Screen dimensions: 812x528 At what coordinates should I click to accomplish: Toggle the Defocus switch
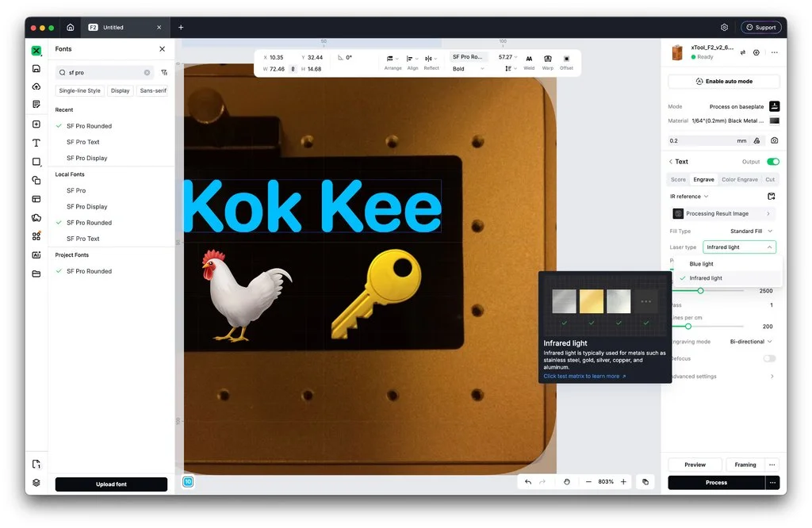(769, 358)
